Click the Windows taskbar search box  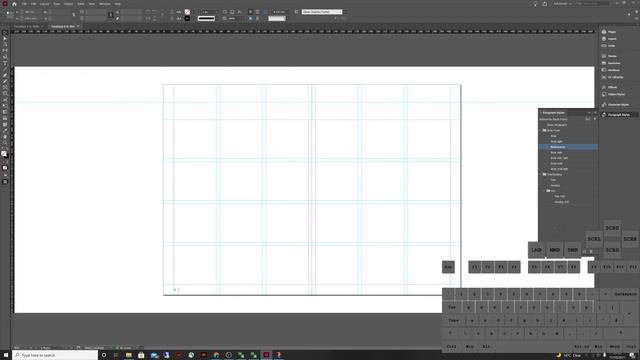point(55,355)
